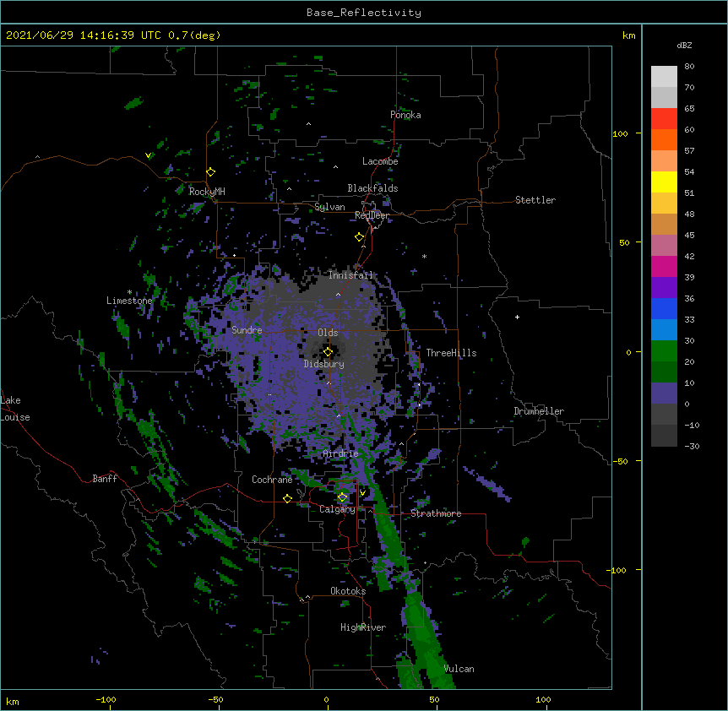Viewport: 728px width, 711px height.
Task: Click the Sylvan label
Action: (329, 207)
